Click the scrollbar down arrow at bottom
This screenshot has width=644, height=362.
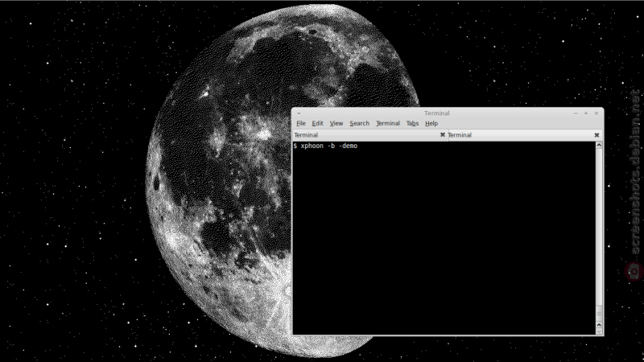pyautogui.click(x=599, y=331)
